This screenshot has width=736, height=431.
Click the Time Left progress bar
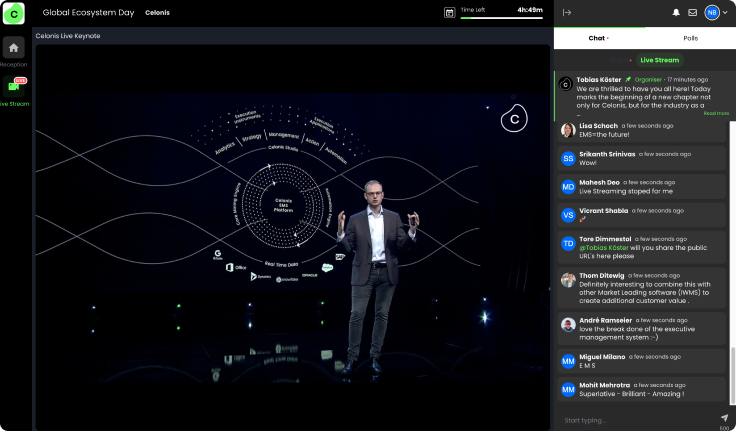[x=501, y=18]
